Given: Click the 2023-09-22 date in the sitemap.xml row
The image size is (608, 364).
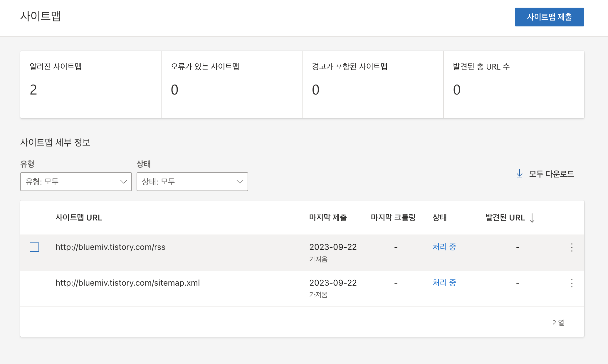Looking at the screenshot, I should [x=333, y=283].
